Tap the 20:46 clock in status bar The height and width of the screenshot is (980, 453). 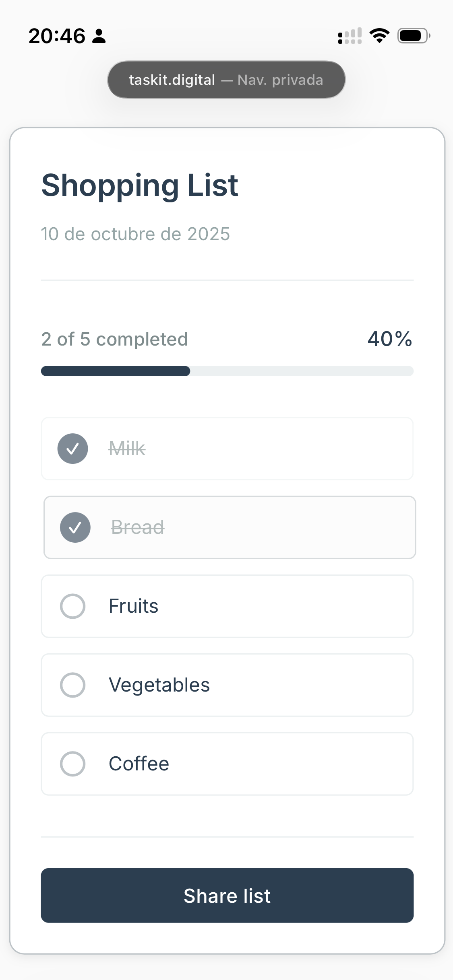point(57,36)
